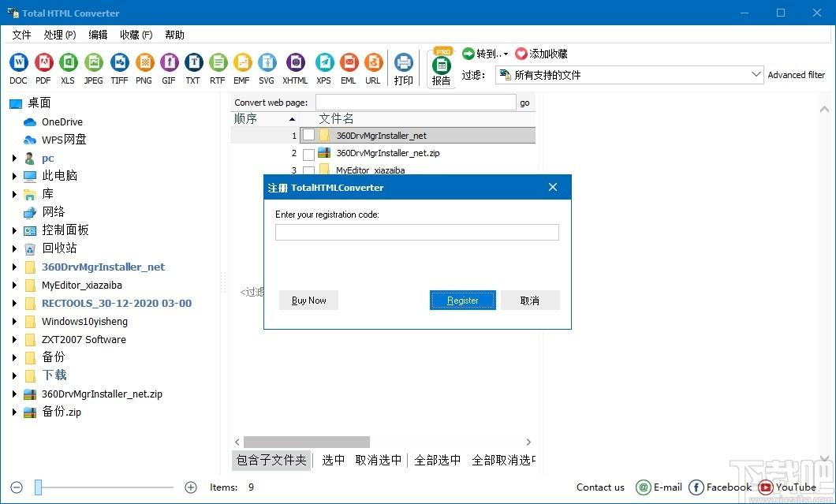Viewport: 836px width, 504px height.
Task: Expand the RECTOOLS_30-12-2020 03-00 folder
Action: point(14,304)
